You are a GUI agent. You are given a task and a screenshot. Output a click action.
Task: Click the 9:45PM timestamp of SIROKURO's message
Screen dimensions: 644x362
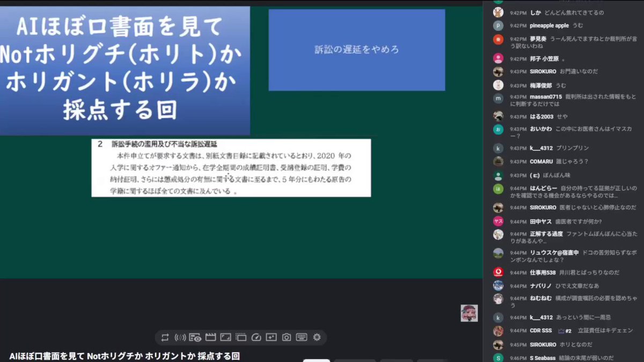518,344
